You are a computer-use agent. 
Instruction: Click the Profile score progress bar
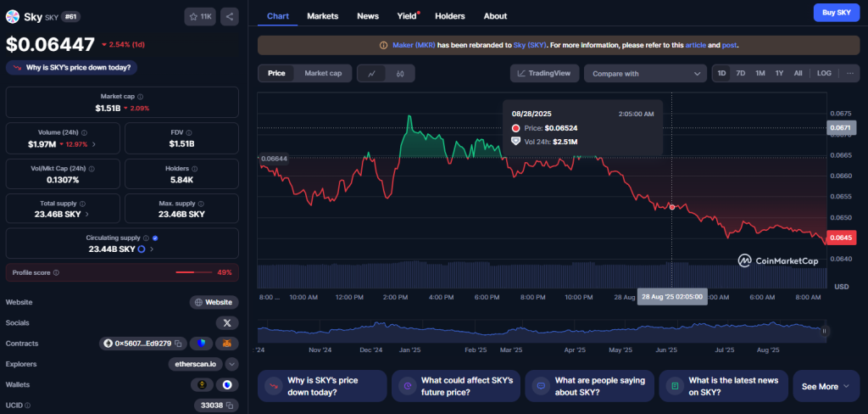pyautogui.click(x=192, y=272)
